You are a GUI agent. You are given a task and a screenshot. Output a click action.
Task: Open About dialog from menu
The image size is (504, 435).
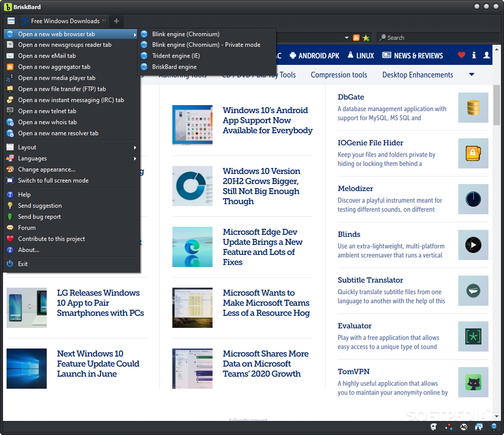tap(72, 250)
